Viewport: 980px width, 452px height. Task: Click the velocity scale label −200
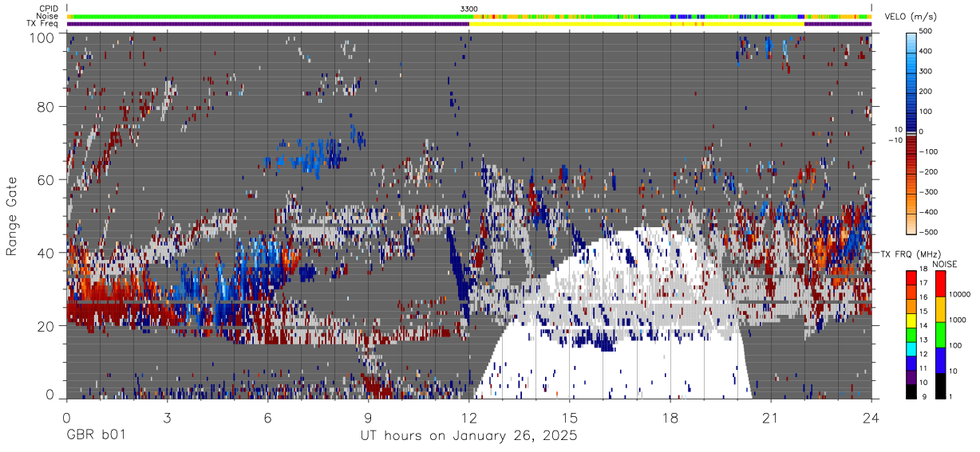tap(928, 171)
